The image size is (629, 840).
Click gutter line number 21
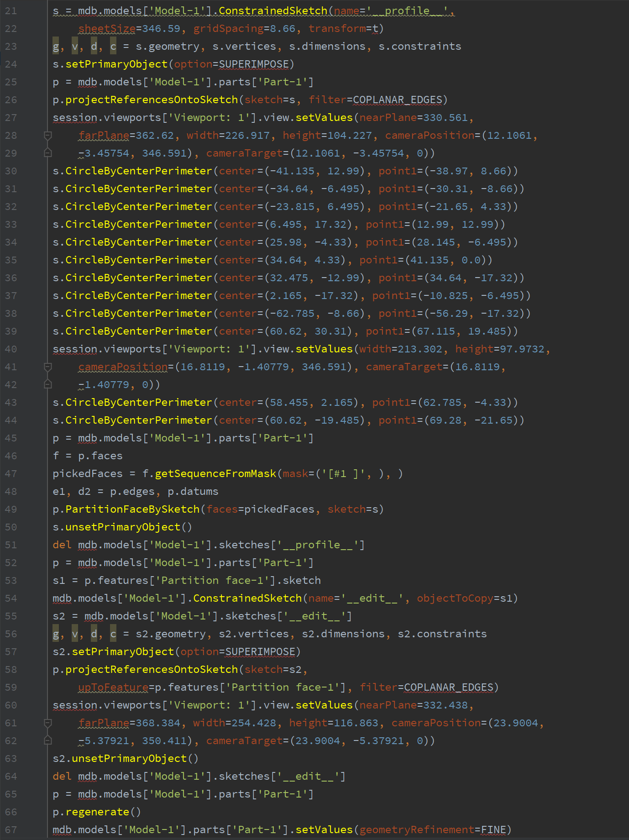point(11,10)
